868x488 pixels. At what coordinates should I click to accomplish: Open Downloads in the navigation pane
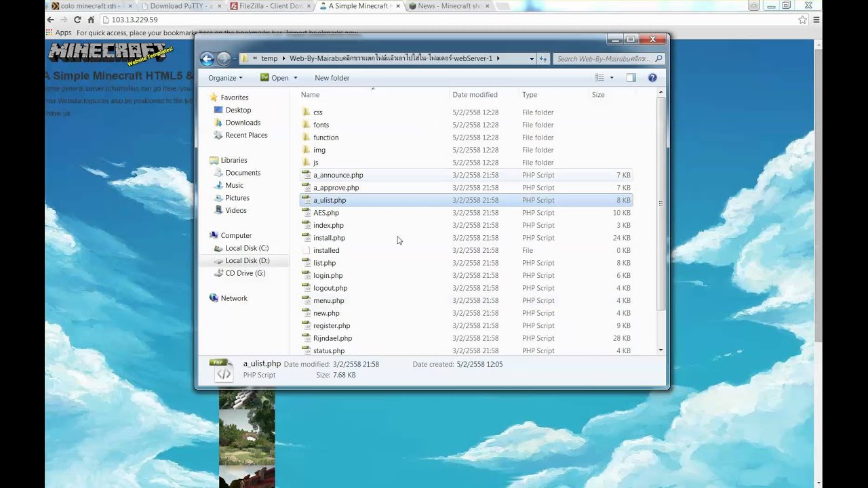point(243,123)
